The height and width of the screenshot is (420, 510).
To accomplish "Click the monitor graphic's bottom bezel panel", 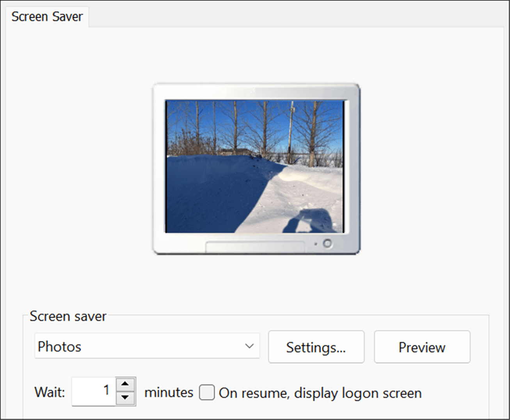I will click(256, 247).
